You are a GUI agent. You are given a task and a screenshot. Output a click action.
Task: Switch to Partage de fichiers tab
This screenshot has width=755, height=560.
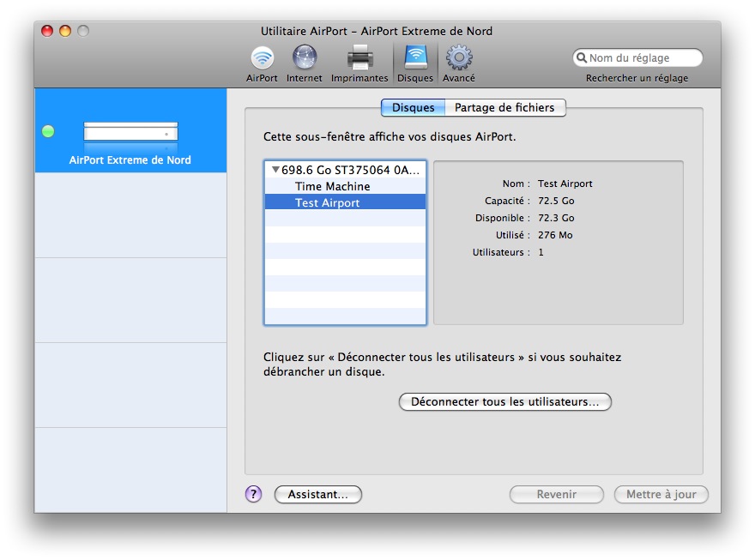click(x=504, y=107)
